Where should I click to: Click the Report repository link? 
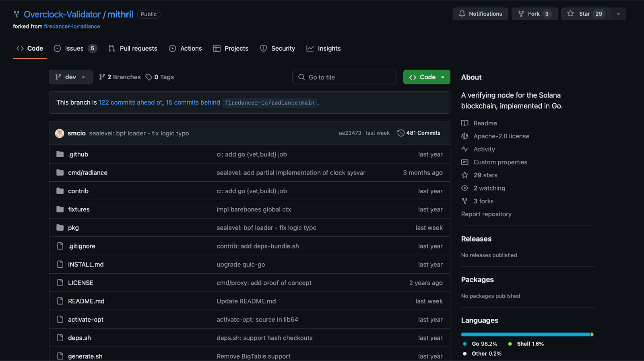[486, 214]
